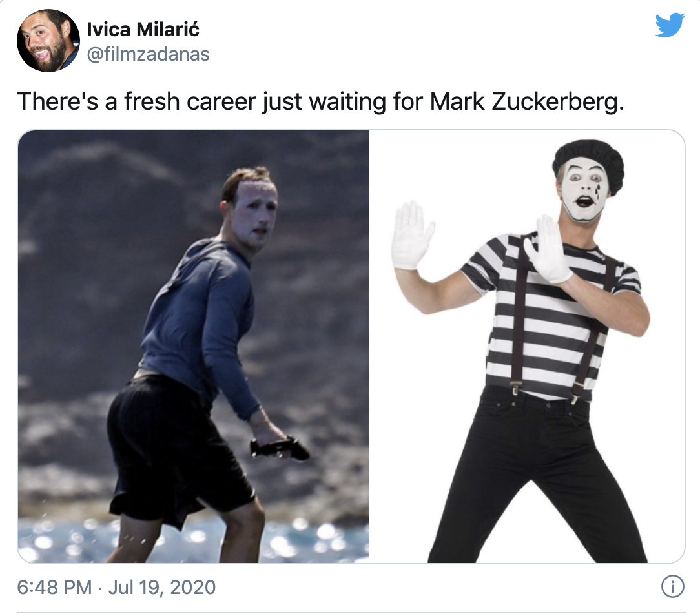The image size is (700, 616).
Task: Click the display name Ivica Milarić
Action: [x=143, y=29]
